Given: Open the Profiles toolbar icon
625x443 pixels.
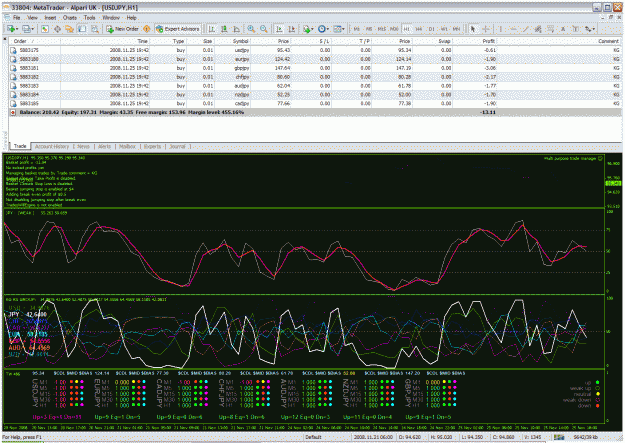Looking at the screenshot, I should pyautogui.click(x=26, y=29).
